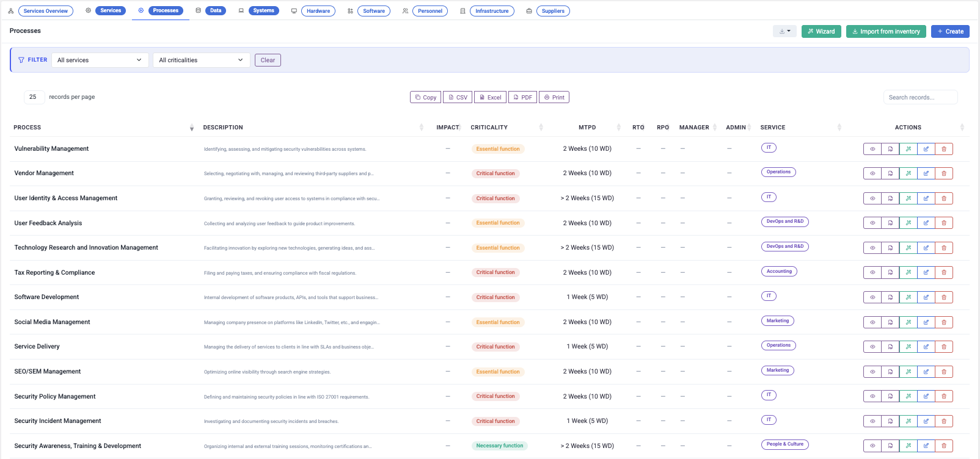Edit the Vendor Management process
Viewport: 980px width, 459px height.
926,173
